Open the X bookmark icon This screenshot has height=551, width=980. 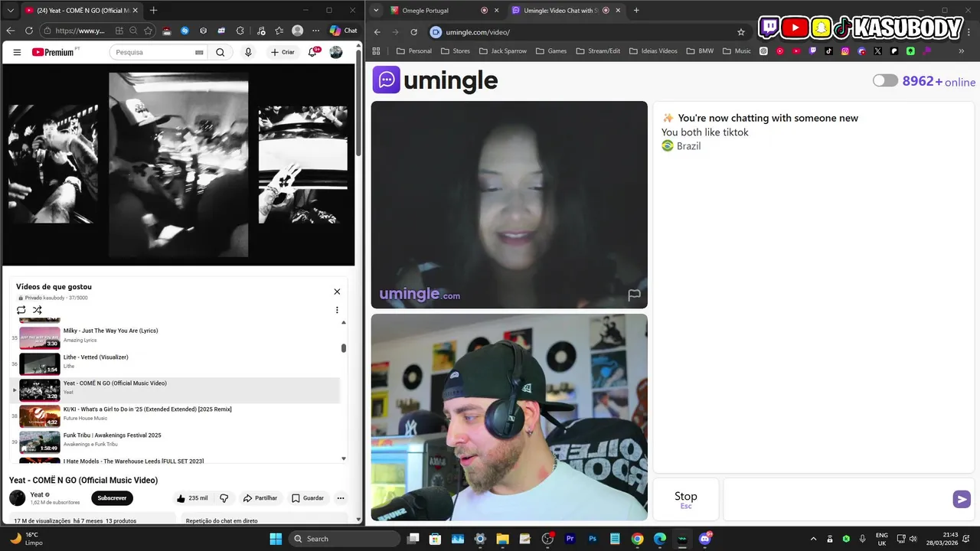click(x=877, y=51)
